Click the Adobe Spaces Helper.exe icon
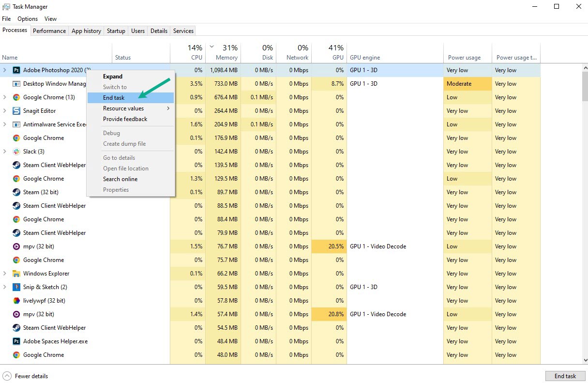 (16, 341)
